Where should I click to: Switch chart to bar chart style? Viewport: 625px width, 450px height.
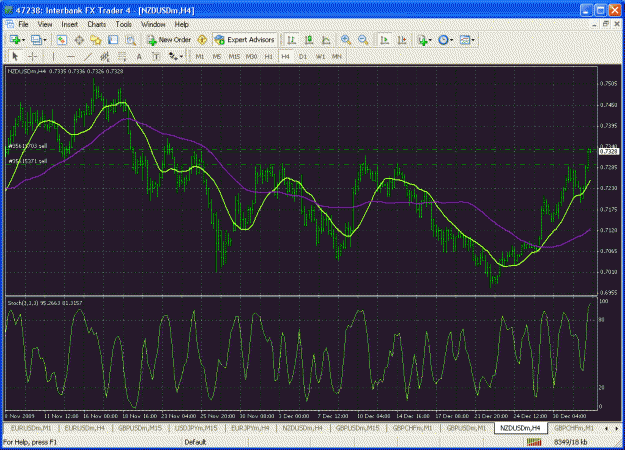[292, 40]
